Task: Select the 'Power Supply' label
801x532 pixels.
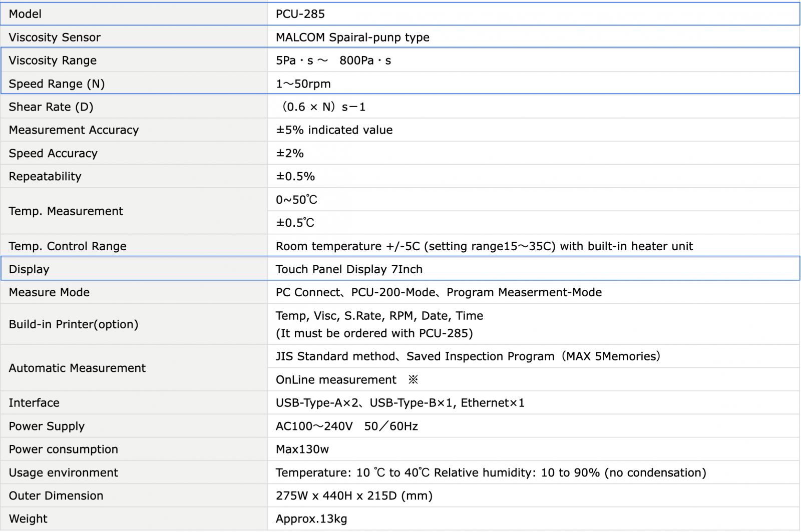Action: (x=47, y=426)
